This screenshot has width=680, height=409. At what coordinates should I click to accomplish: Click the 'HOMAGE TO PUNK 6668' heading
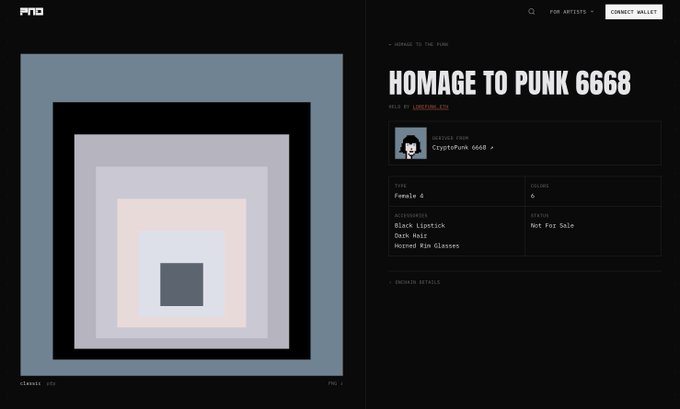click(510, 82)
